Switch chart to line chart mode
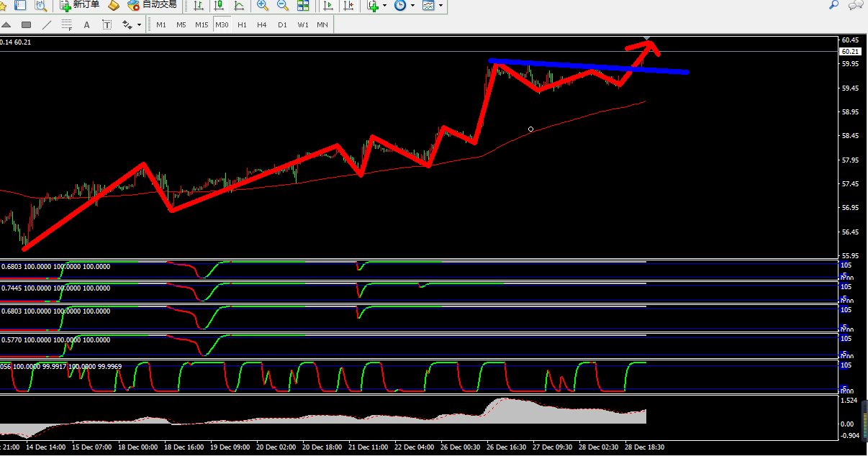This screenshot has width=868, height=456. click(239, 6)
